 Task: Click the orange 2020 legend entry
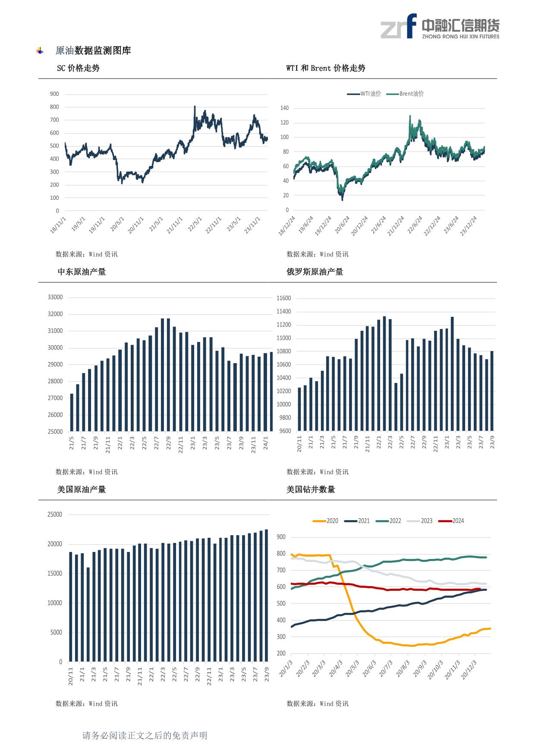(325, 521)
